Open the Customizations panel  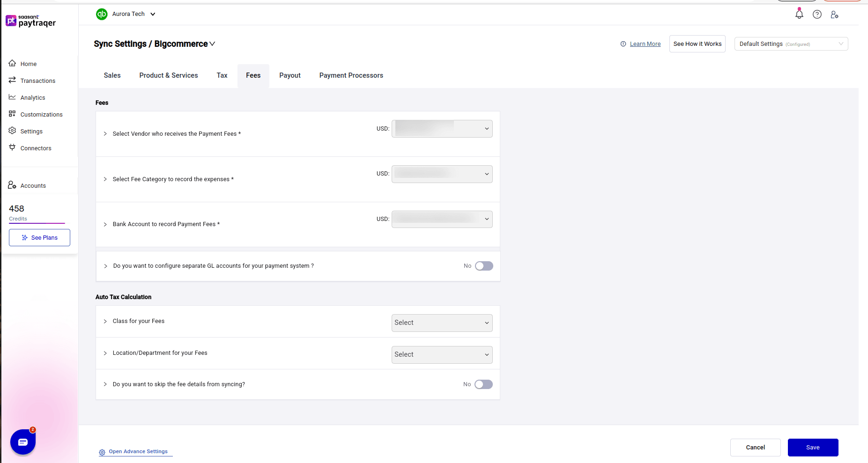click(x=41, y=114)
